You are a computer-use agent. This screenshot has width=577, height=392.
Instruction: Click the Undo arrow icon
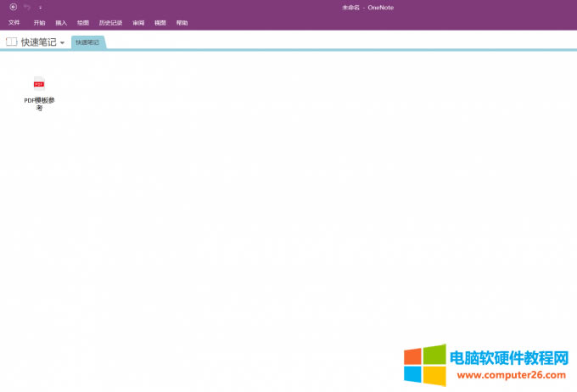27,7
